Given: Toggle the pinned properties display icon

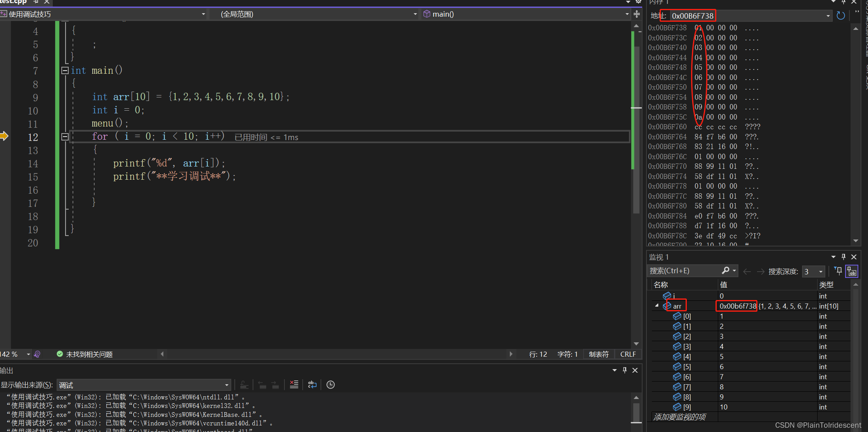Looking at the screenshot, I should click(x=852, y=271).
